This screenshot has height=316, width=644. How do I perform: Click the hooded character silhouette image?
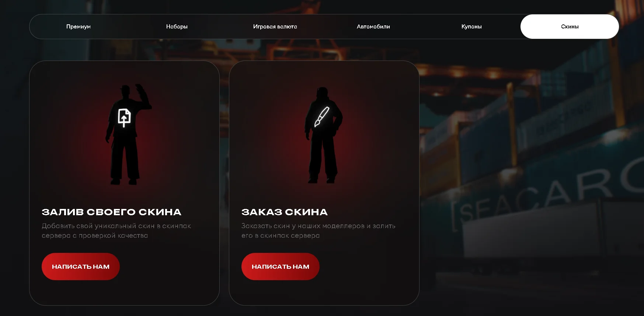click(323, 135)
